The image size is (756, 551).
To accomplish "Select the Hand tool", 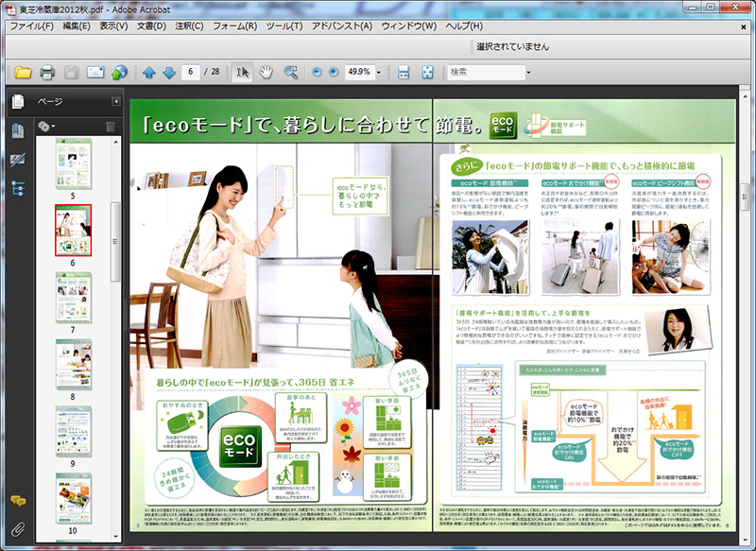I will pyautogui.click(x=266, y=72).
